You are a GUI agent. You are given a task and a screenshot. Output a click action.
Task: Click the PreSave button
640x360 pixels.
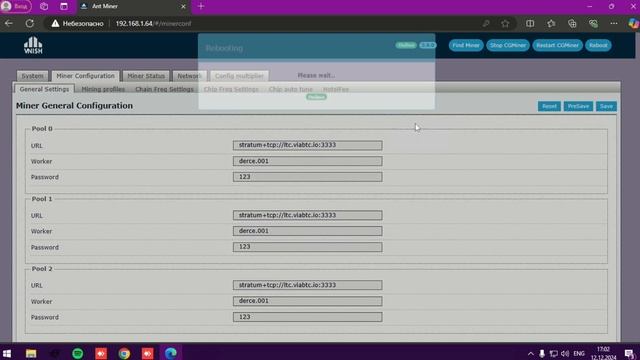click(578, 106)
